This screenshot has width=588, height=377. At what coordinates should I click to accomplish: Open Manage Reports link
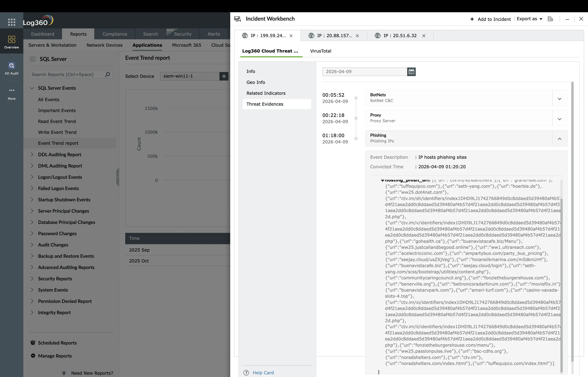[x=55, y=356]
